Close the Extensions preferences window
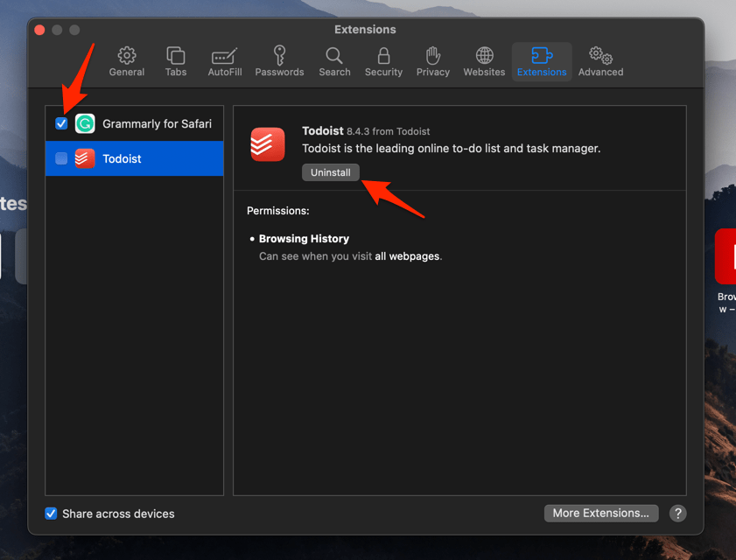736x560 pixels. tap(39, 30)
